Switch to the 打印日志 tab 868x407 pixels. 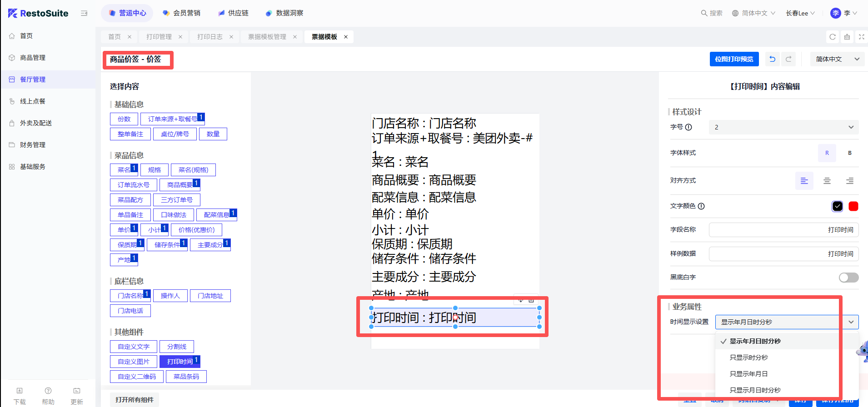(210, 37)
